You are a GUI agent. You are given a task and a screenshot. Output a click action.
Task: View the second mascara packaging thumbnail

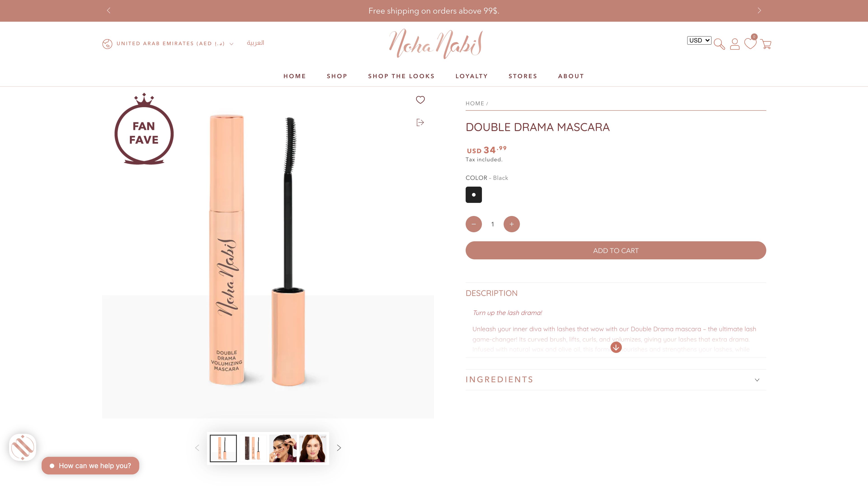(253, 448)
